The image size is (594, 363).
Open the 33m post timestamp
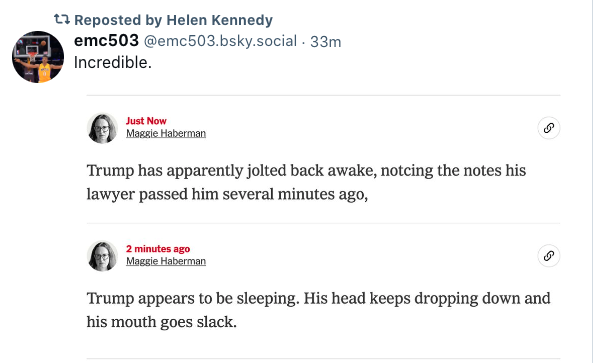pyautogui.click(x=326, y=42)
